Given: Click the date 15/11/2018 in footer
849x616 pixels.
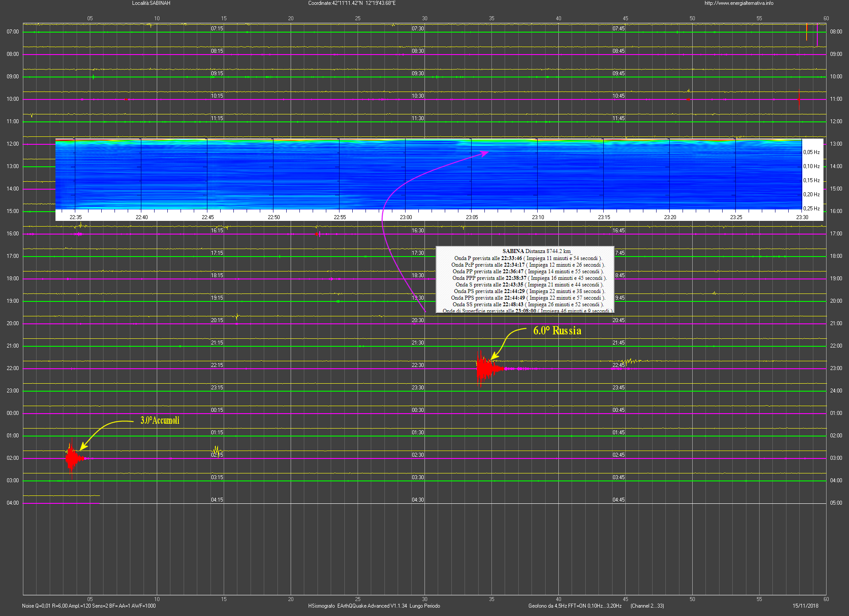Looking at the screenshot, I should click(x=806, y=606).
